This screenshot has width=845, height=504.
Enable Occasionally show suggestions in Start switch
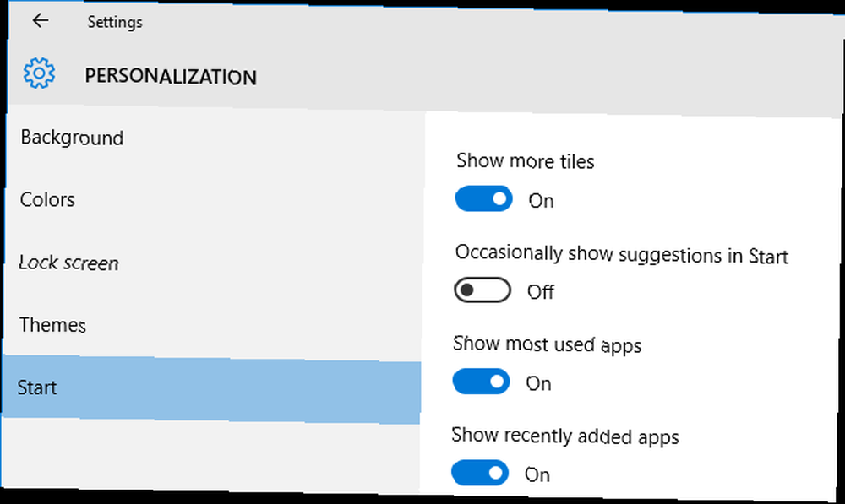tap(482, 290)
